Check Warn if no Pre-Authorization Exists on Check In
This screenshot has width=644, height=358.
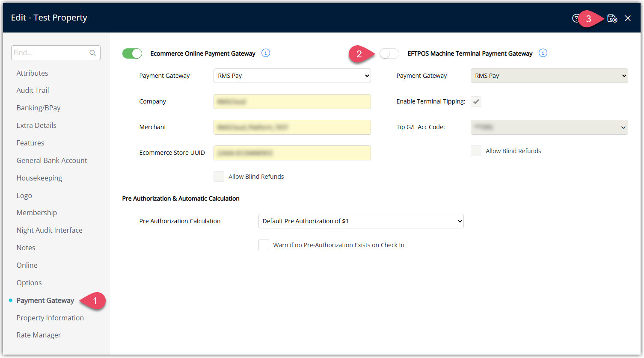(x=264, y=245)
